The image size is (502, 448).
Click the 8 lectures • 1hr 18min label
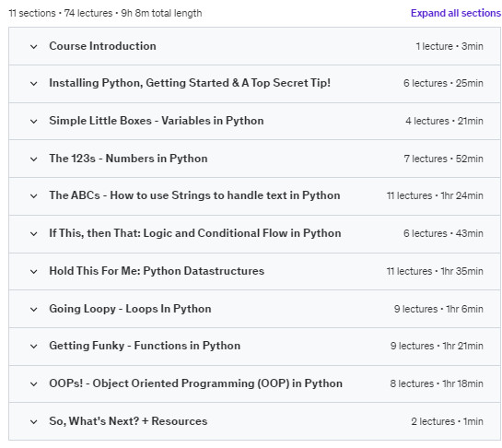click(x=437, y=383)
